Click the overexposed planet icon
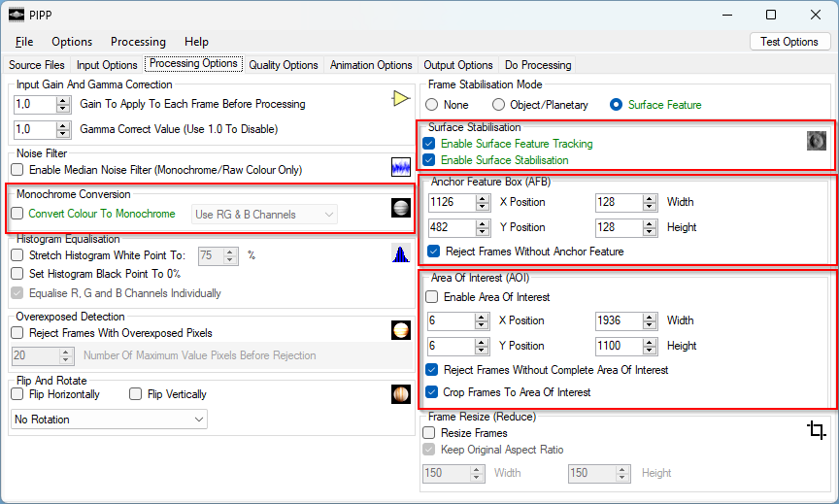The image size is (839, 504). pos(401,330)
